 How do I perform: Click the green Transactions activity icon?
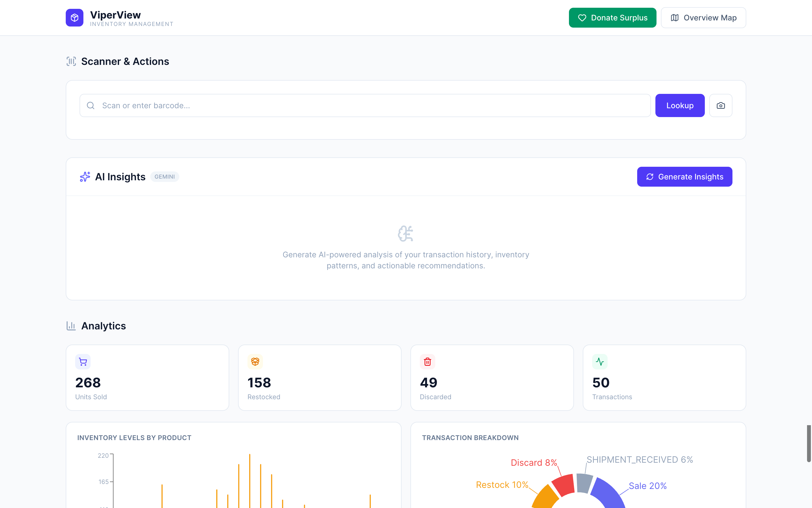pos(600,361)
